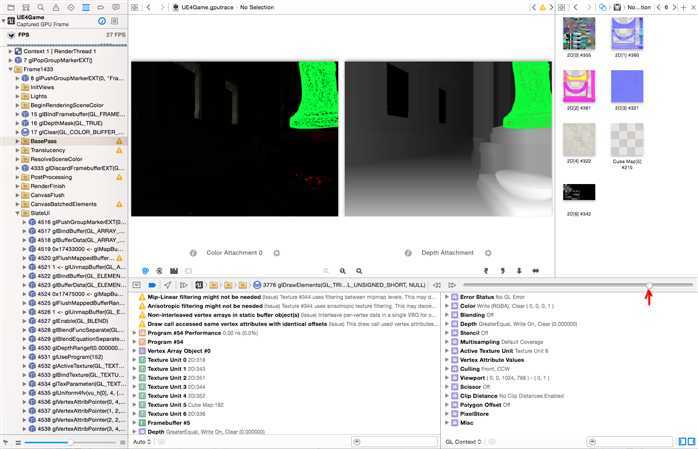Open the Report navigator speech-bubble icon
698x449 pixels.
point(116,7)
